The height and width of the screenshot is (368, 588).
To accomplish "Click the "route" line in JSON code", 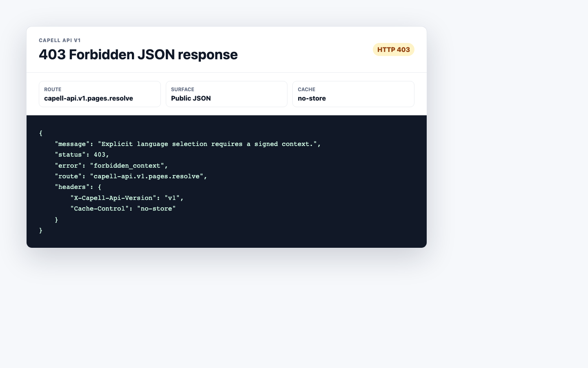I will (x=131, y=176).
